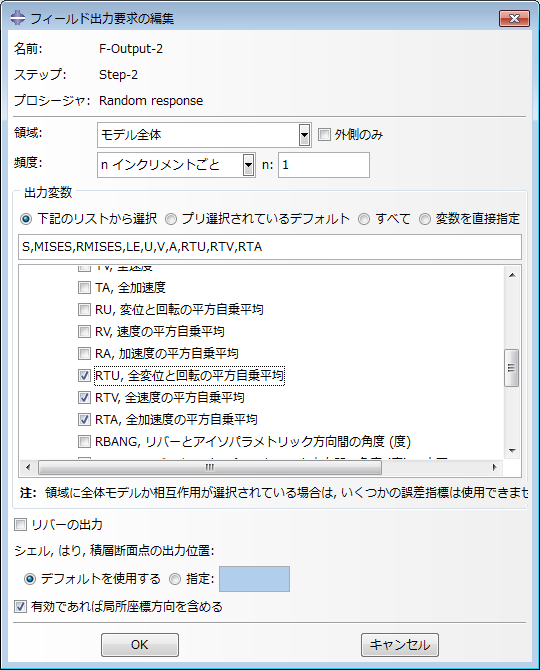The width and height of the screenshot is (540, 670).
Task: Click the Abaqus dialog title bar icon
Action: tap(18, 18)
